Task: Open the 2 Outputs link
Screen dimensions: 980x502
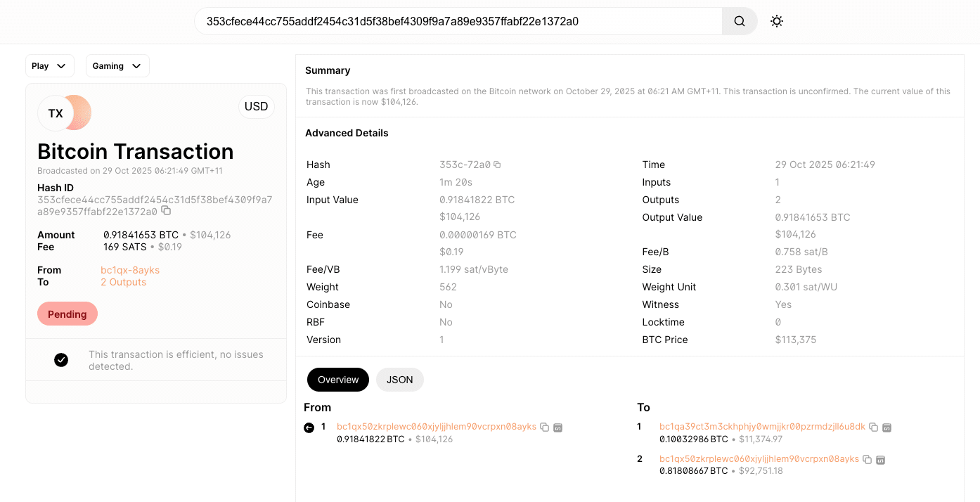Action: (124, 282)
